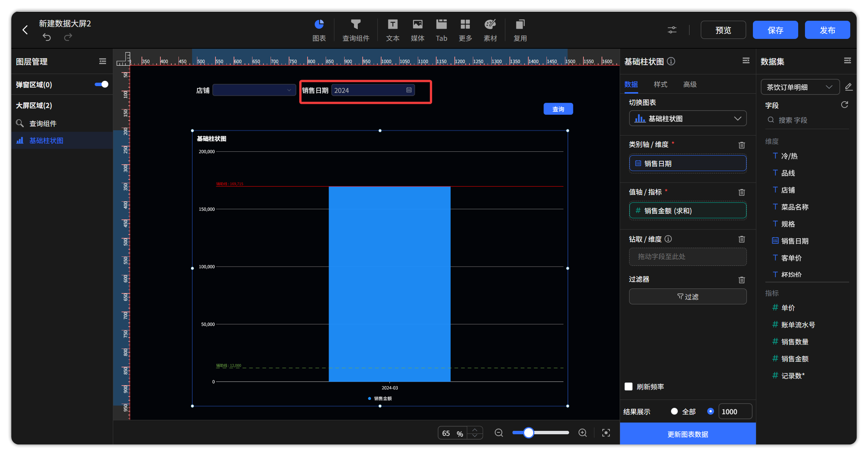The height and width of the screenshot is (452, 868).
Task: Select the 全部 result radio button
Action: 674,411
